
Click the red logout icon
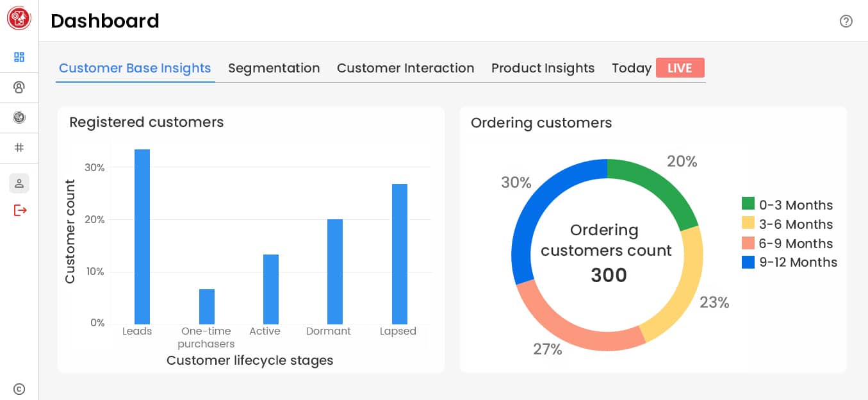point(20,210)
